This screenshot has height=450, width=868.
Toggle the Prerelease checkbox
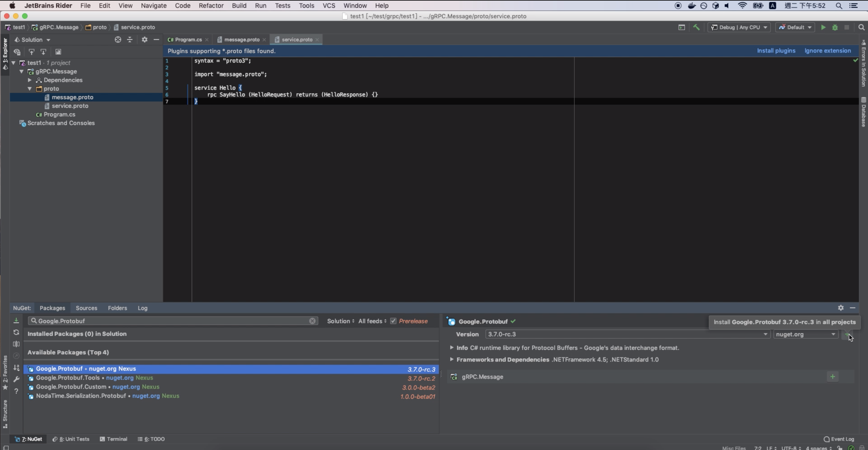pyautogui.click(x=393, y=321)
